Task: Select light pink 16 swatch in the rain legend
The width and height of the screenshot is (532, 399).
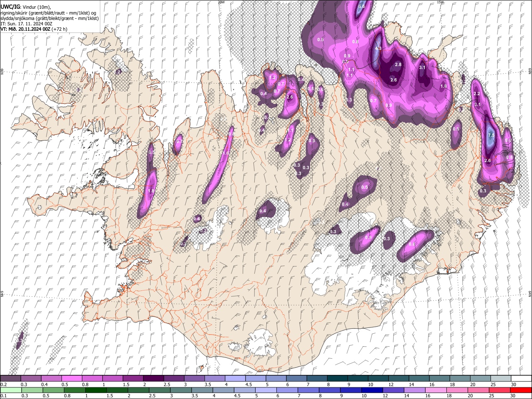Action: coord(436,390)
